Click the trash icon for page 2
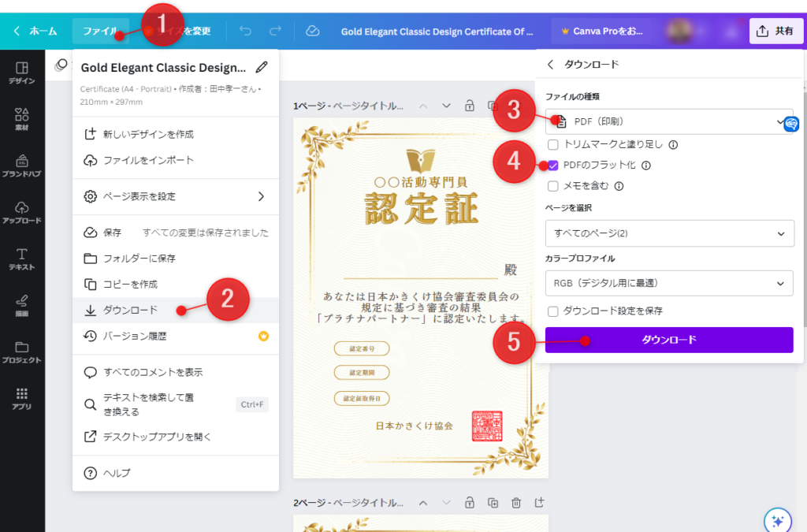The width and height of the screenshot is (807, 532). coord(516,503)
